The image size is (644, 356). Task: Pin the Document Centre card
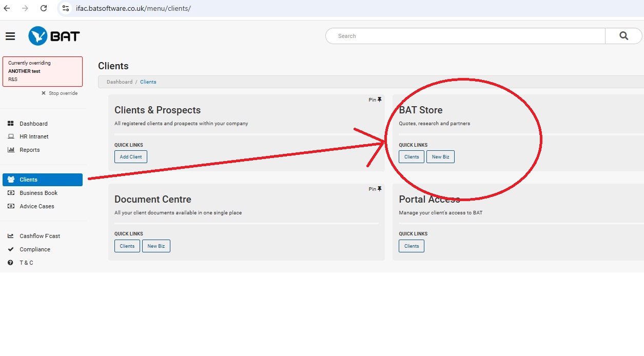click(x=375, y=189)
